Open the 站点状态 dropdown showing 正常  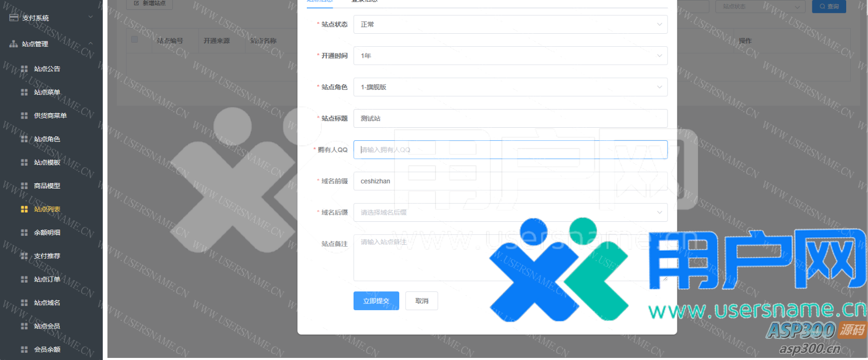[510, 24]
